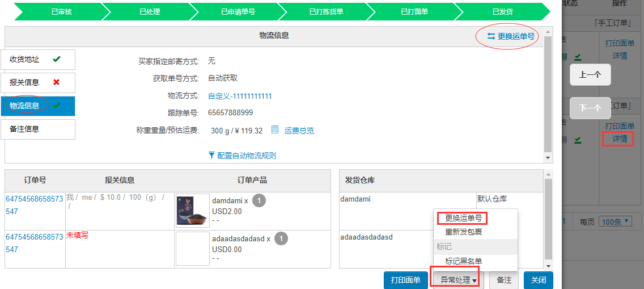Click the 打印面单 button
This screenshot has height=289, width=644.
click(x=405, y=280)
